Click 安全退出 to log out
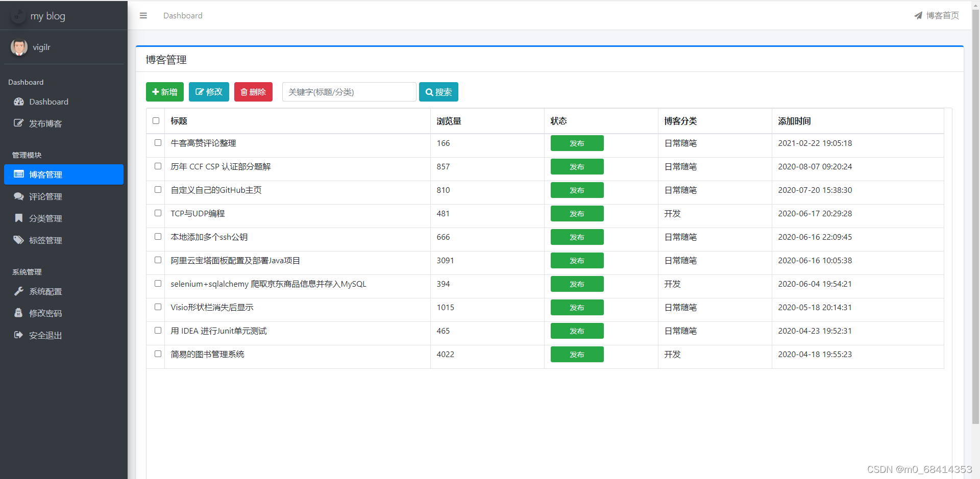This screenshot has height=479, width=980. click(x=44, y=335)
